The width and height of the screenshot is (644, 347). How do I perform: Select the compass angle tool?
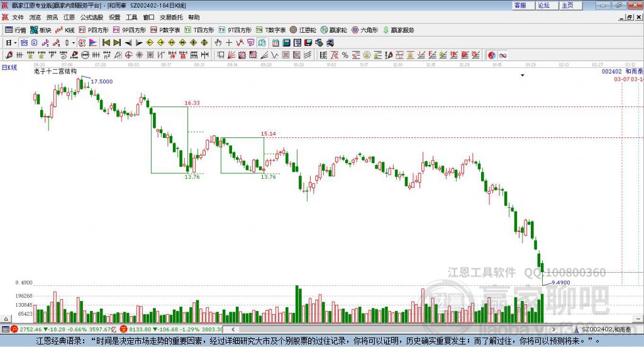[x=118, y=55]
